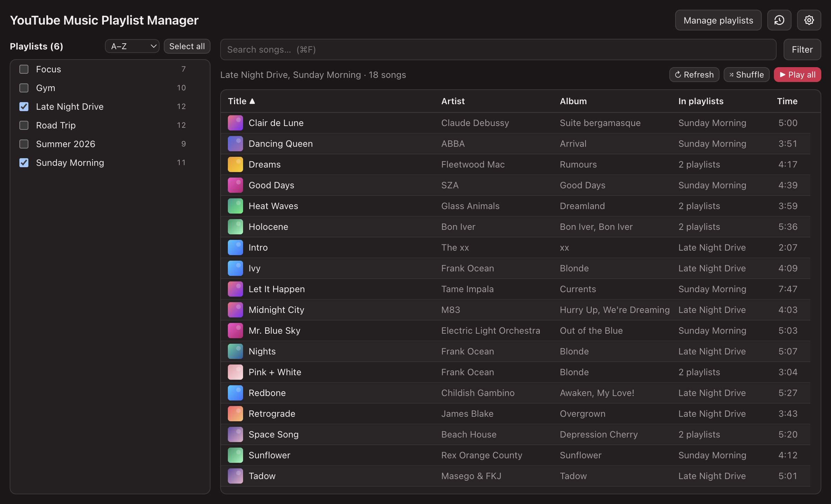Sort songs by the Album column header
Viewport: 831px width, 504px height.
point(573,101)
